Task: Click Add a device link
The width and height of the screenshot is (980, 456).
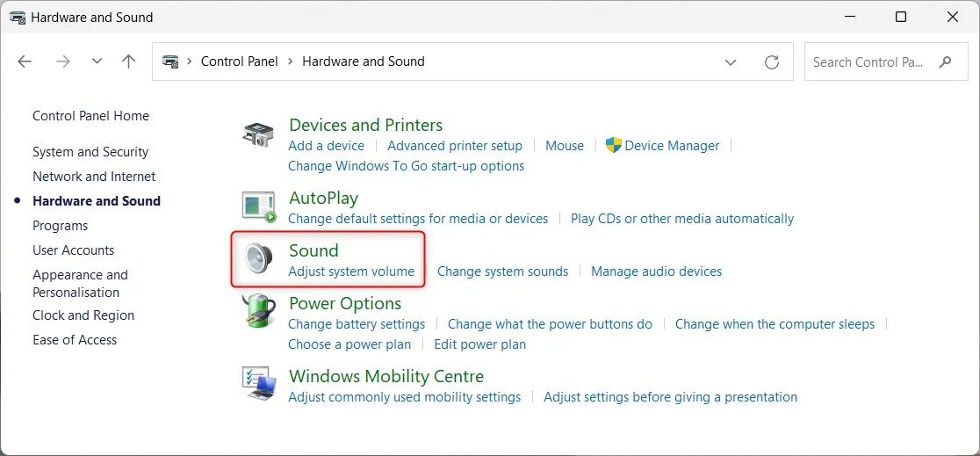Action: click(x=327, y=146)
